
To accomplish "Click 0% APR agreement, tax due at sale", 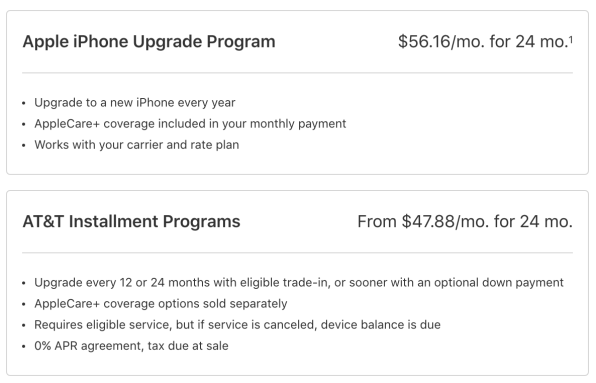I will (x=132, y=346).
